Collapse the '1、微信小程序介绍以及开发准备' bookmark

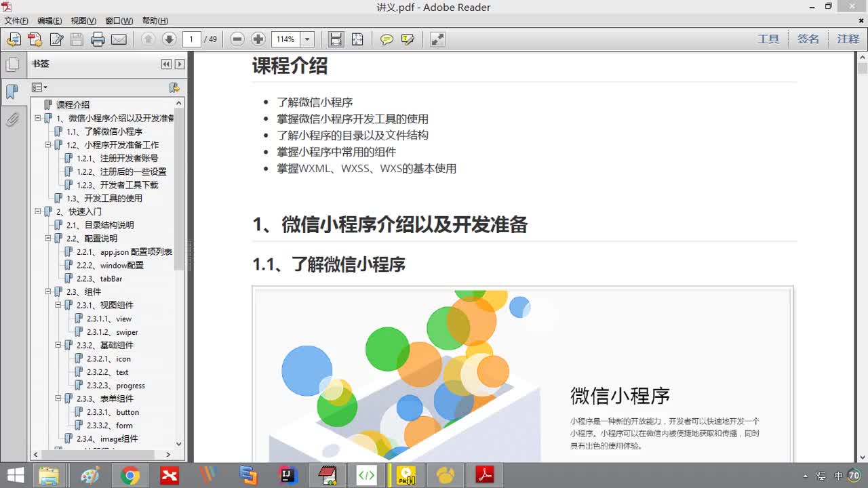click(38, 118)
